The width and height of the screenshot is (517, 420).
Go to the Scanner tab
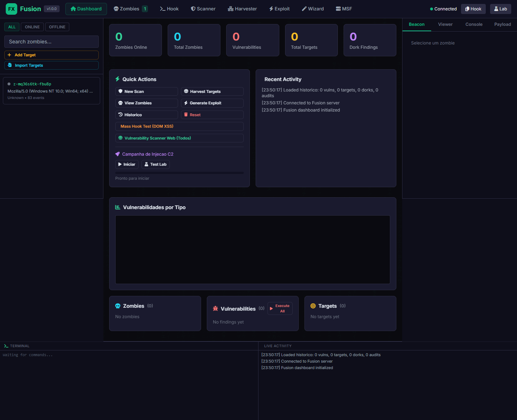203,9
